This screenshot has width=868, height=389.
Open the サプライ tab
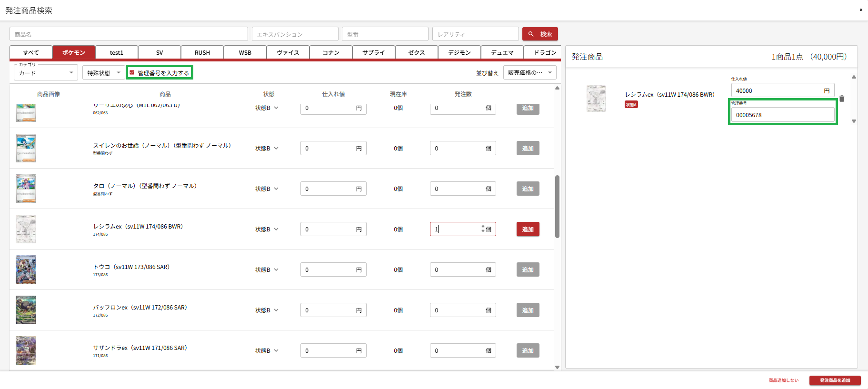point(374,52)
